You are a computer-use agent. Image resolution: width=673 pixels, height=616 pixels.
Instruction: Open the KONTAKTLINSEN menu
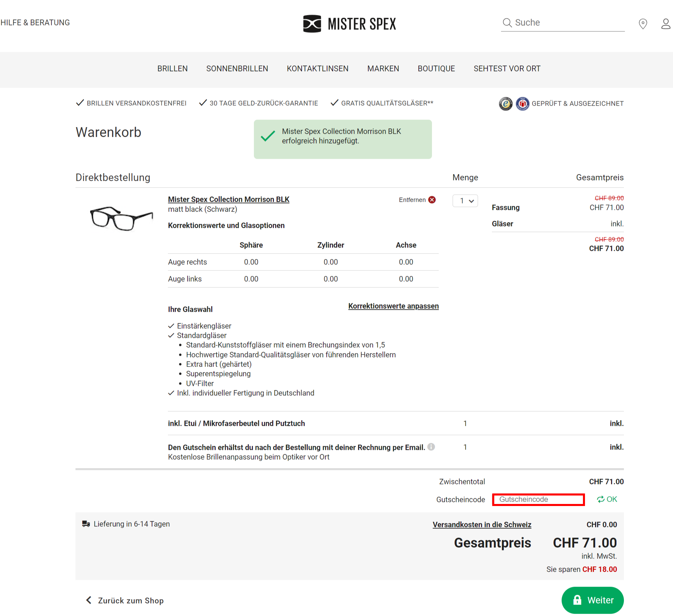(318, 69)
